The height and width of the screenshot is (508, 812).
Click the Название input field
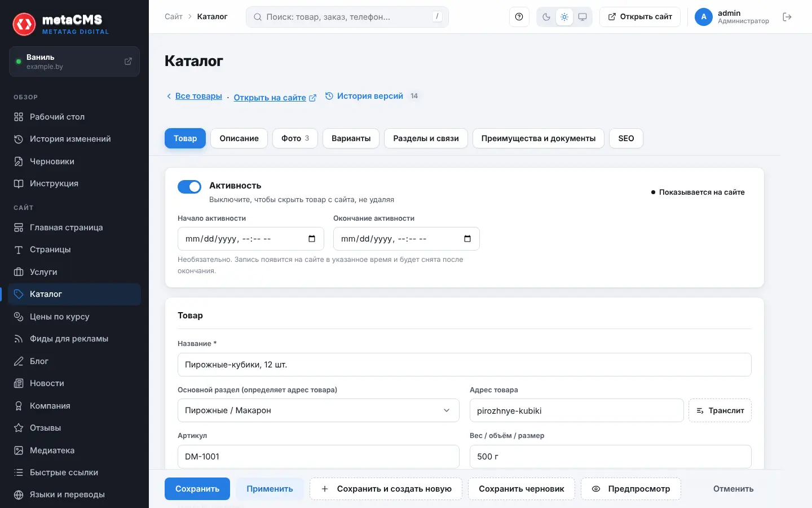click(465, 365)
